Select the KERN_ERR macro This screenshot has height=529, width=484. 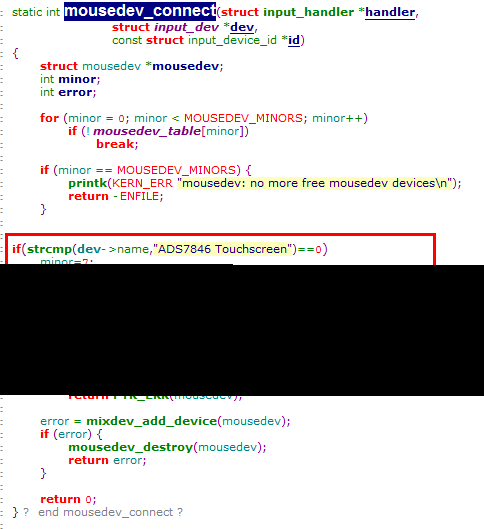point(142,183)
